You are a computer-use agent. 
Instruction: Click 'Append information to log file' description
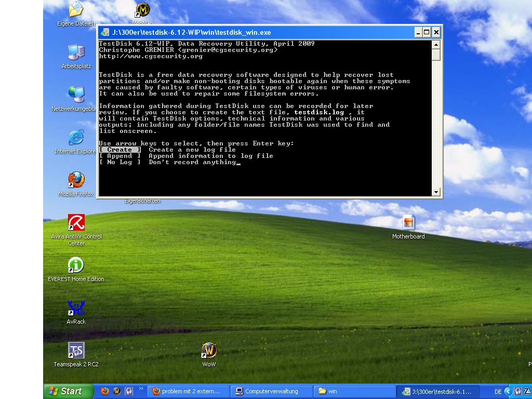pyautogui.click(x=211, y=156)
